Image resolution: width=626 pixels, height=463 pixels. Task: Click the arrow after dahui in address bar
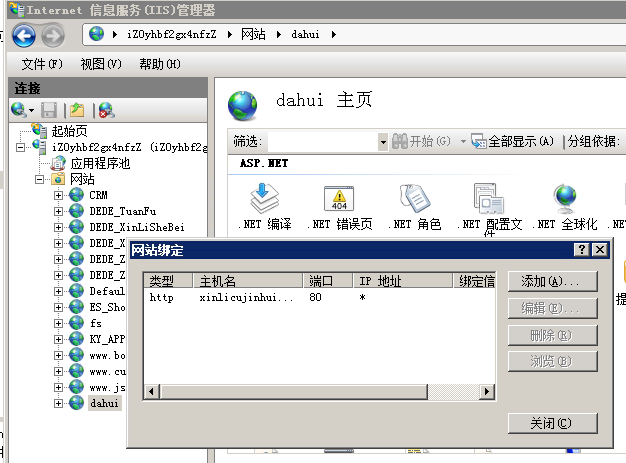334,35
